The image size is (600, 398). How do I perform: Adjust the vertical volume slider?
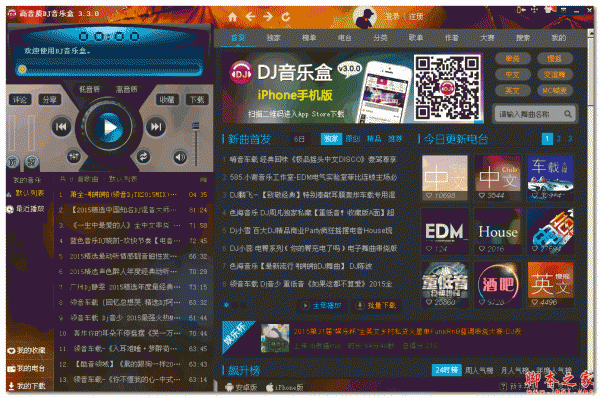click(x=196, y=143)
